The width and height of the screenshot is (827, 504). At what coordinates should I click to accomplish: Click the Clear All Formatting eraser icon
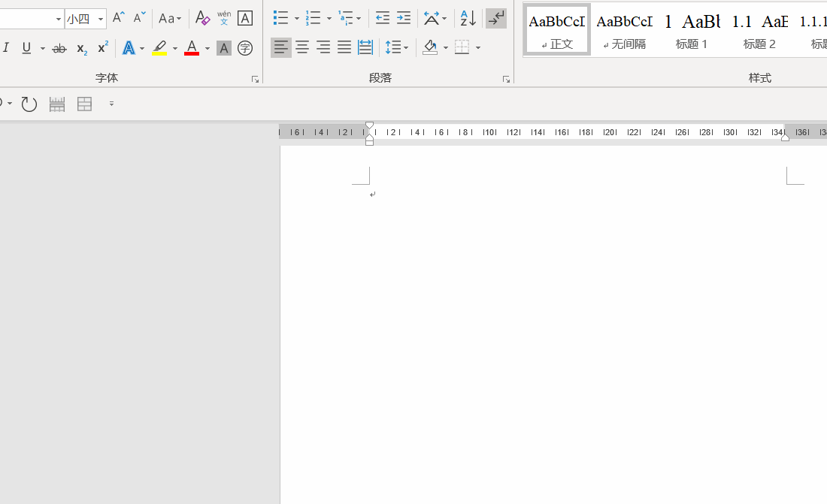[202, 18]
